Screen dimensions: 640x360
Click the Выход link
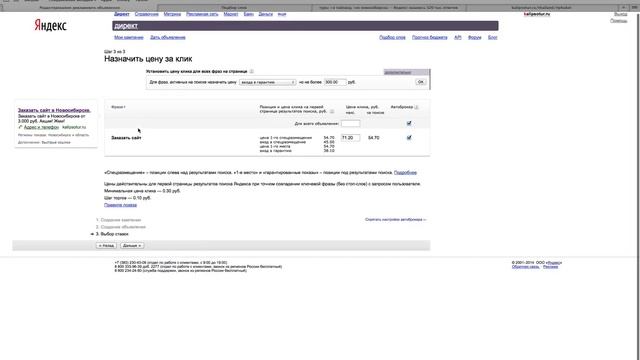point(620,14)
